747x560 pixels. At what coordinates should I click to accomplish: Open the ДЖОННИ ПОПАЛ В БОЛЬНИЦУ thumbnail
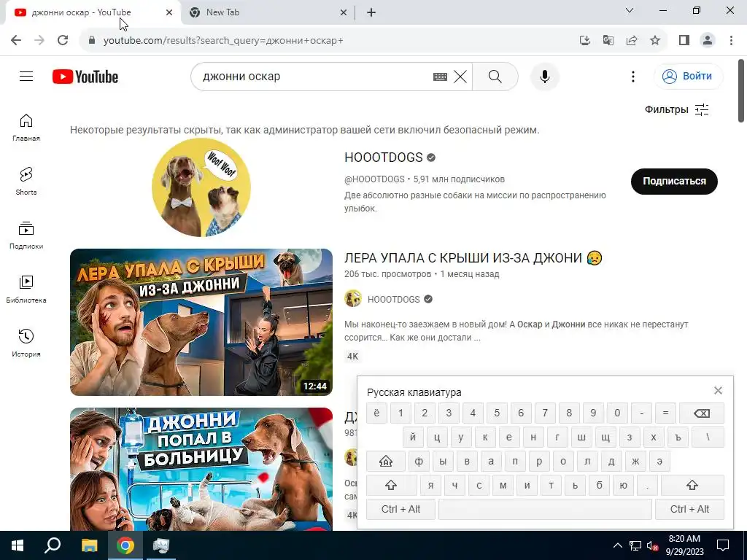click(x=201, y=469)
